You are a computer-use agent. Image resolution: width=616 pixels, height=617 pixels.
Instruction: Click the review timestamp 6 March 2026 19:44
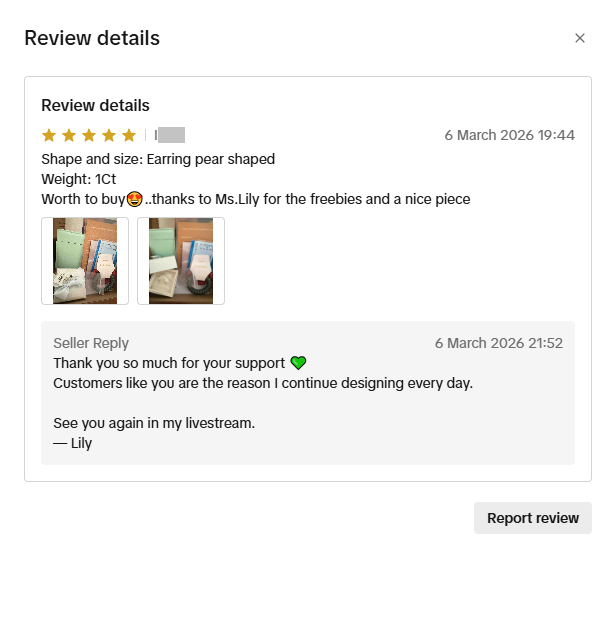click(509, 135)
